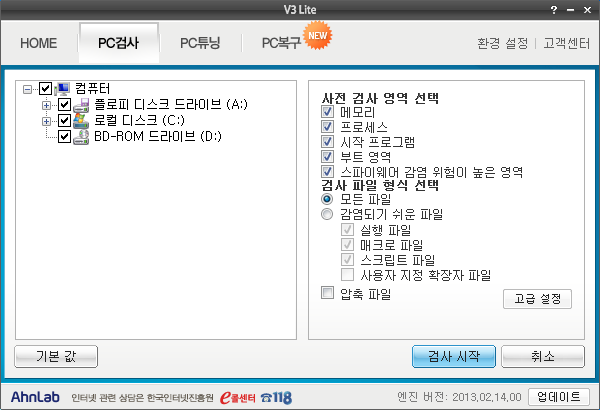Screen dimensions: 600x410
Task: Click 검사 시작 to start scan
Action: coord(454,356)
